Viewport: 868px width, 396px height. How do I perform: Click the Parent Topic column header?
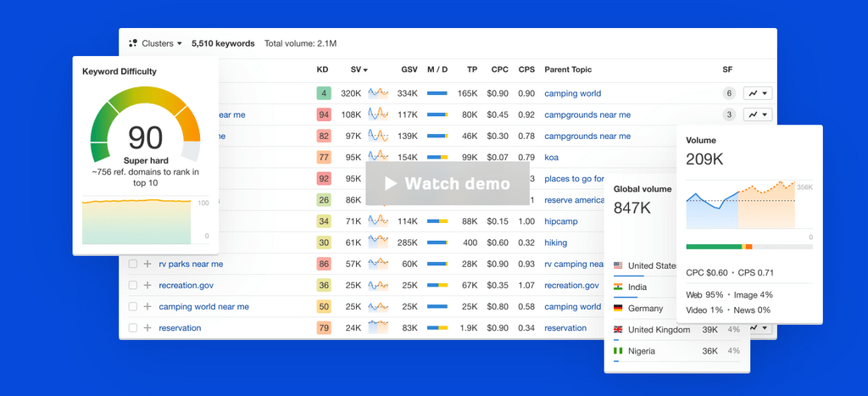click(x=568, y=70)
